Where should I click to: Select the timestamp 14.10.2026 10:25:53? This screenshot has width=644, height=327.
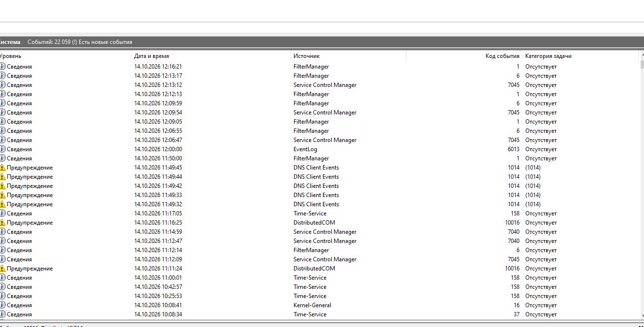click(158, 296)
